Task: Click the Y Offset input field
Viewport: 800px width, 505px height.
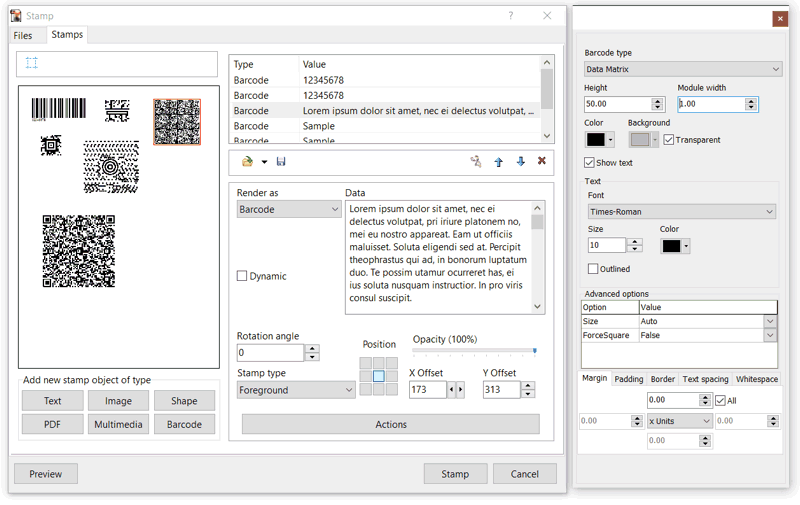Action: click(x=502, y=390)
